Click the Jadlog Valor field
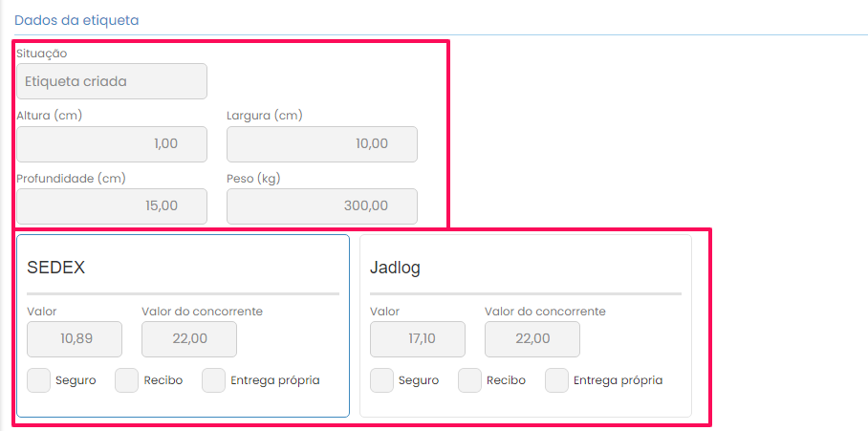Image resolution: width=868 pixels, height=431 pixels. click(417, 339)
